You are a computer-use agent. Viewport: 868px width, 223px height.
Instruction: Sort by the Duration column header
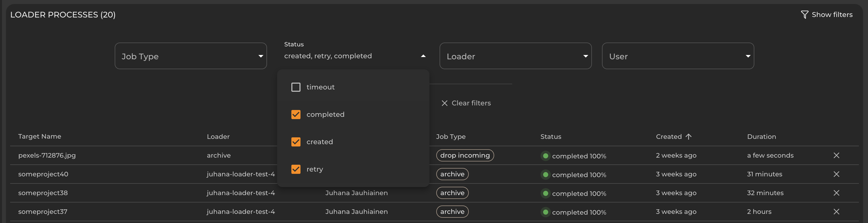point(761,137)
